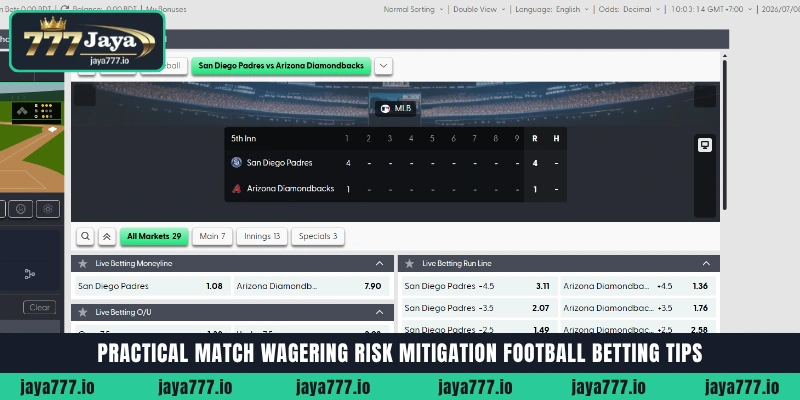
Task: Open the Double View dropdown
Action: (x=479, y=9)
